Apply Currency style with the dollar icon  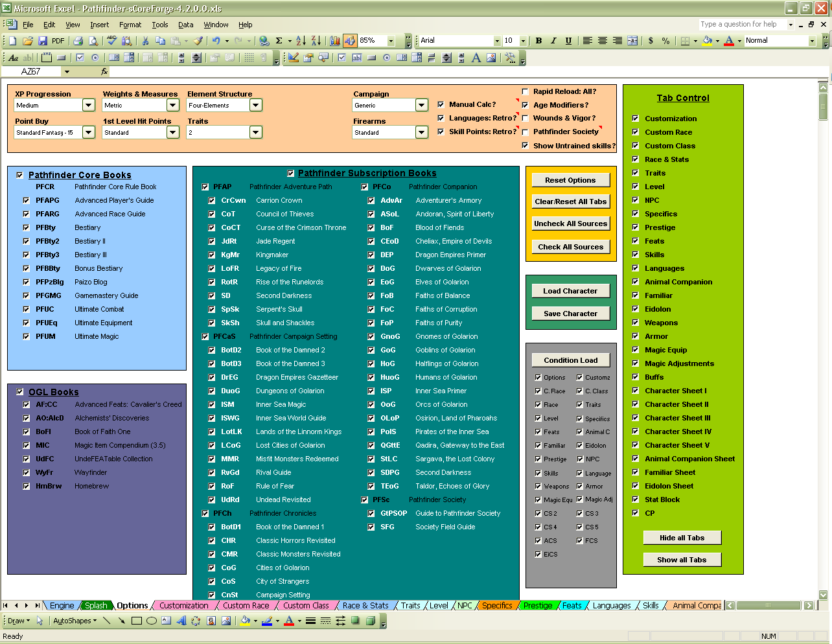[651, 41]
